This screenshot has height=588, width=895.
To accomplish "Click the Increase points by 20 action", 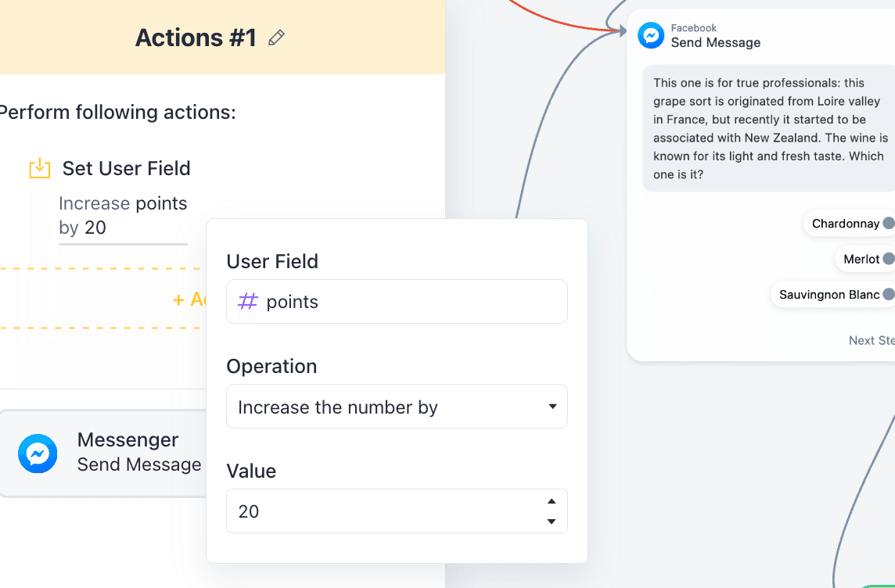I will click(123, 216).
